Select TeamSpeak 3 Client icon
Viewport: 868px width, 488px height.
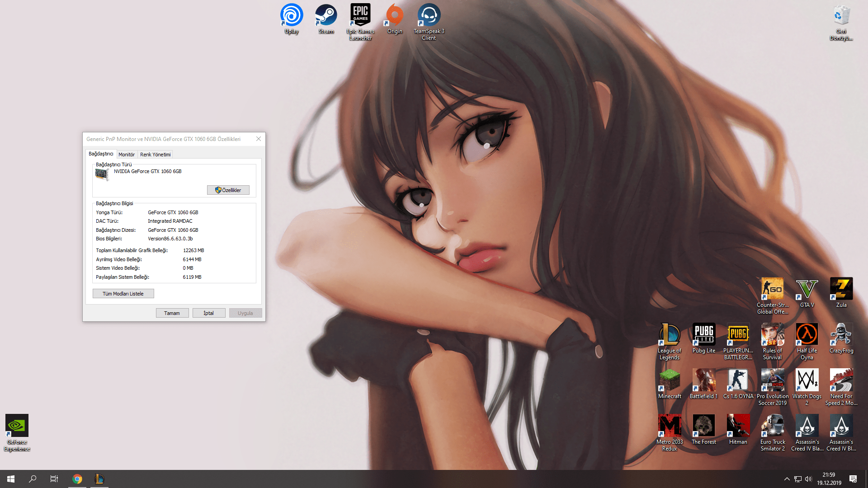click(x=429, y=16)
